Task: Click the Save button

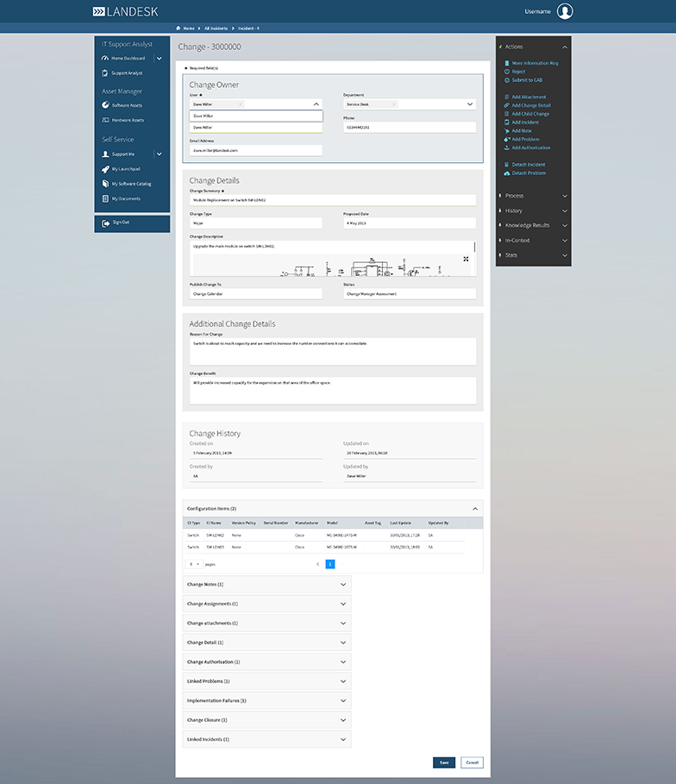Action: (x=443, y=762)
